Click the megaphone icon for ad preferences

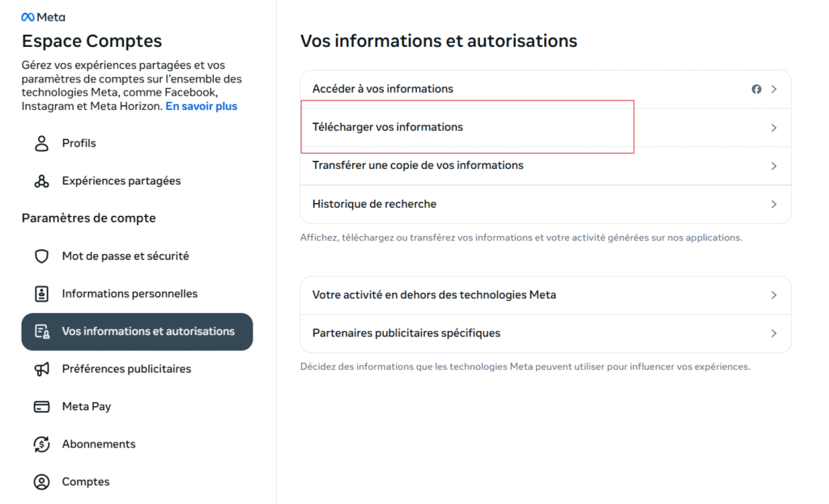(41, 369)
